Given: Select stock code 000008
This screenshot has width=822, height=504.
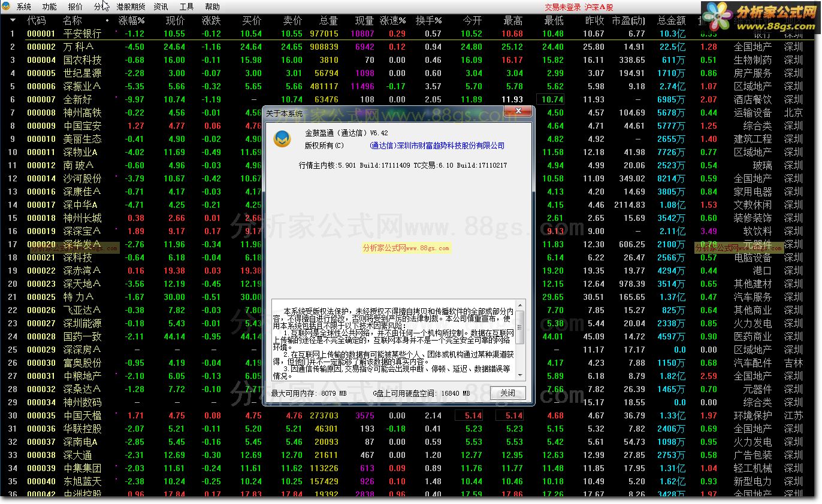Looking at the screenshot, I should [41, 113].
